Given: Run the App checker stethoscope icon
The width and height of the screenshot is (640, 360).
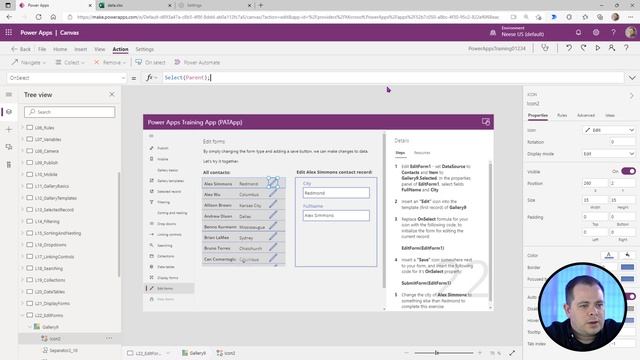Looking at the screenshot, I should (545, 48).
